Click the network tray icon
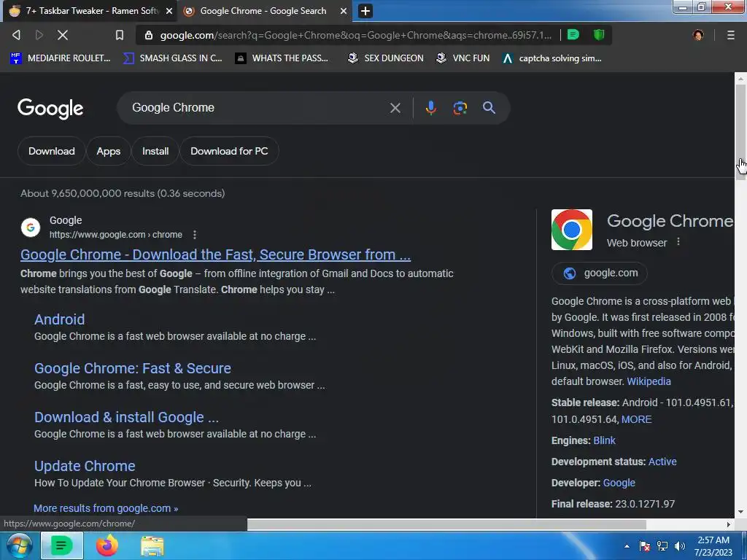The image size is (747, 560). tap(662, 546)
